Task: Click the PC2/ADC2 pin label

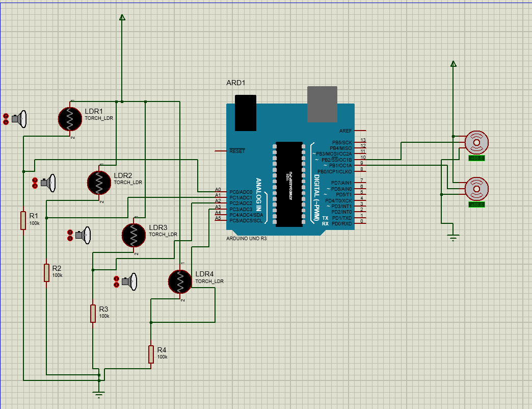Action: tap(241, 203)
